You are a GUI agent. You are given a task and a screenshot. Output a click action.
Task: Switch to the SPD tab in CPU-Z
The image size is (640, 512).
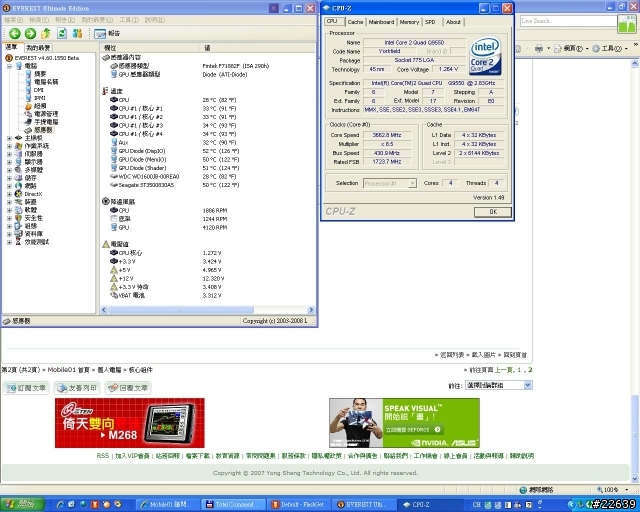[430, 22]
